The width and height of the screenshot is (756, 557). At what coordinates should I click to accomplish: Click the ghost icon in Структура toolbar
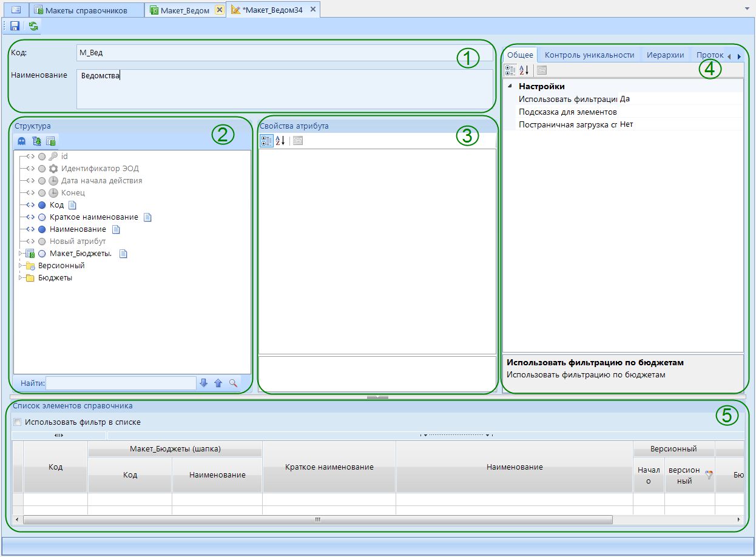(22, 141)
